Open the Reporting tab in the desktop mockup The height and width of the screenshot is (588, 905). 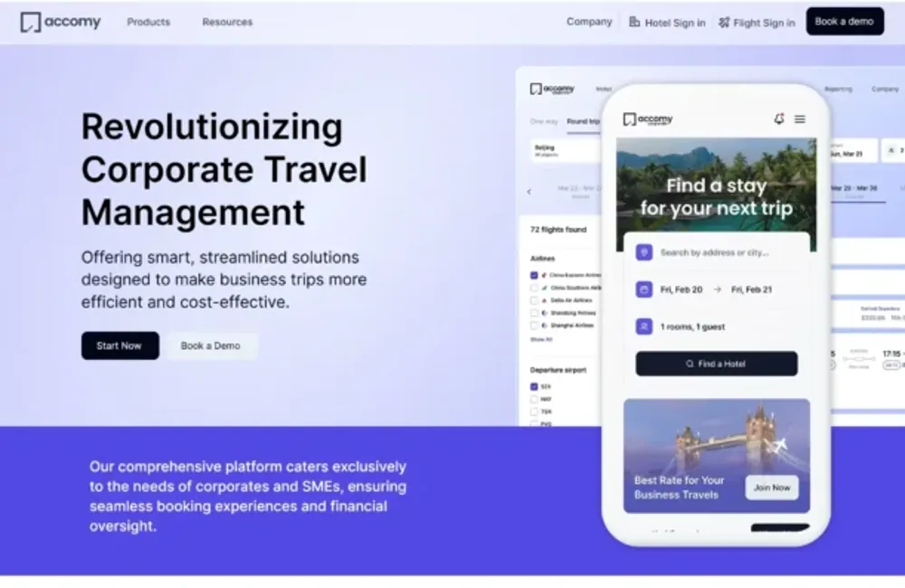coord(838,89)
